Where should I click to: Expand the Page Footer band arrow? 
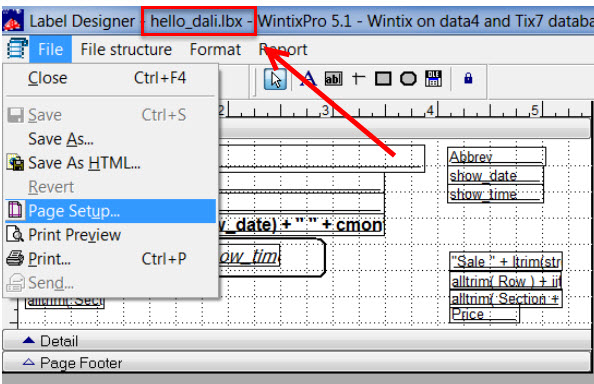29,362
